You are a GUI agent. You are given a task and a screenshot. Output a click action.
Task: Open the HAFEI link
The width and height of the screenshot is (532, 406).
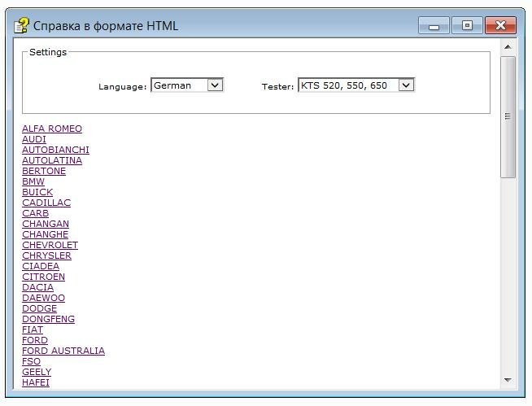pyautogui.click(x=36, y=382)
